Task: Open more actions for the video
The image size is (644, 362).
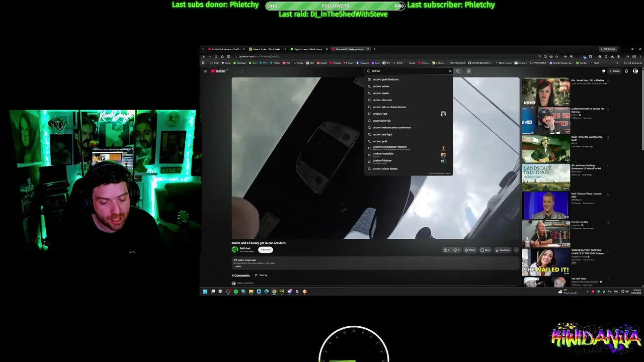Action: tap(516, 250)
